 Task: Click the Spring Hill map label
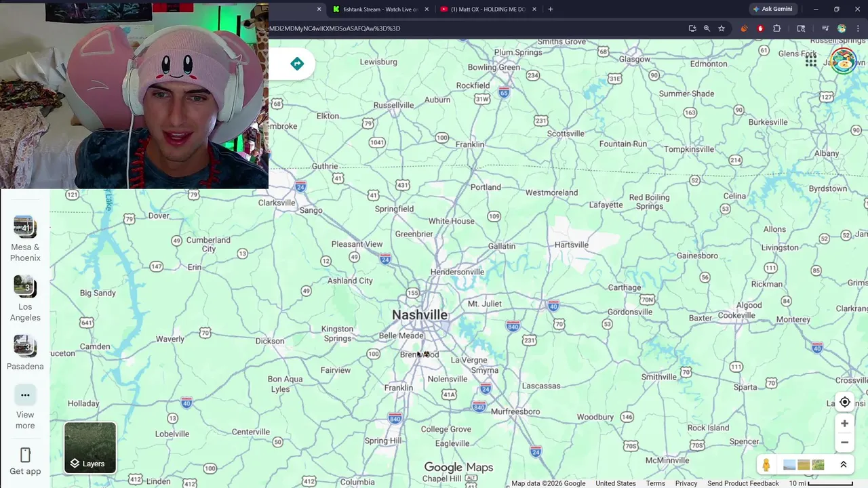(383, 441)
